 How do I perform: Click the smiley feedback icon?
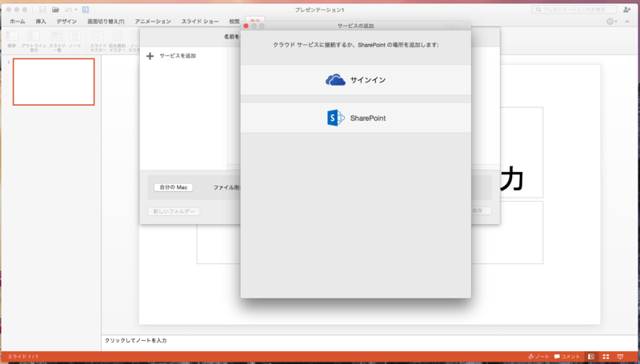pos(610,22)
